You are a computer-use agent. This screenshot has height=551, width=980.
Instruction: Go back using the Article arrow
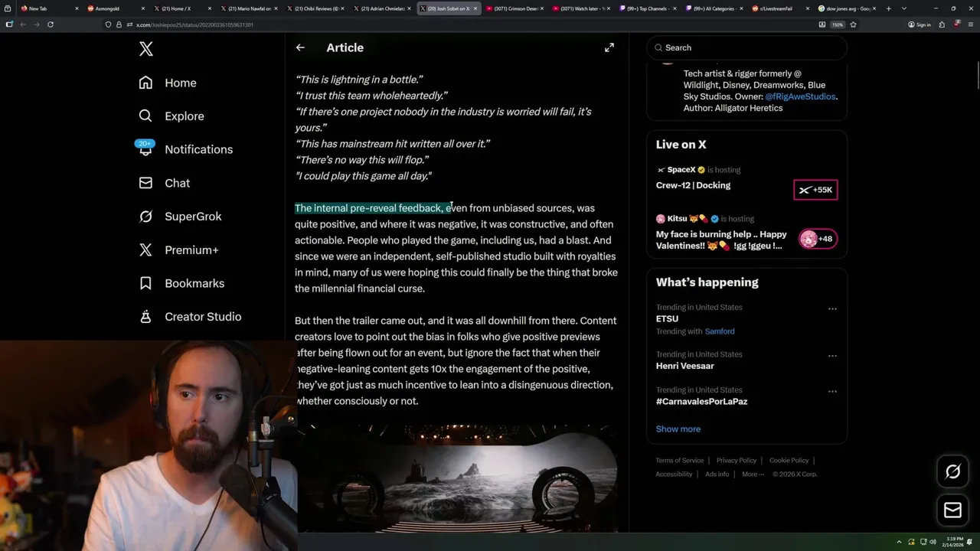point(300,47)
